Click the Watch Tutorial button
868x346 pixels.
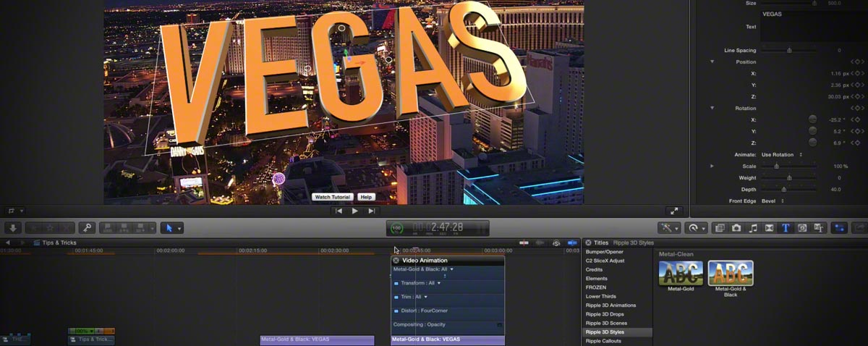[333, 197]
